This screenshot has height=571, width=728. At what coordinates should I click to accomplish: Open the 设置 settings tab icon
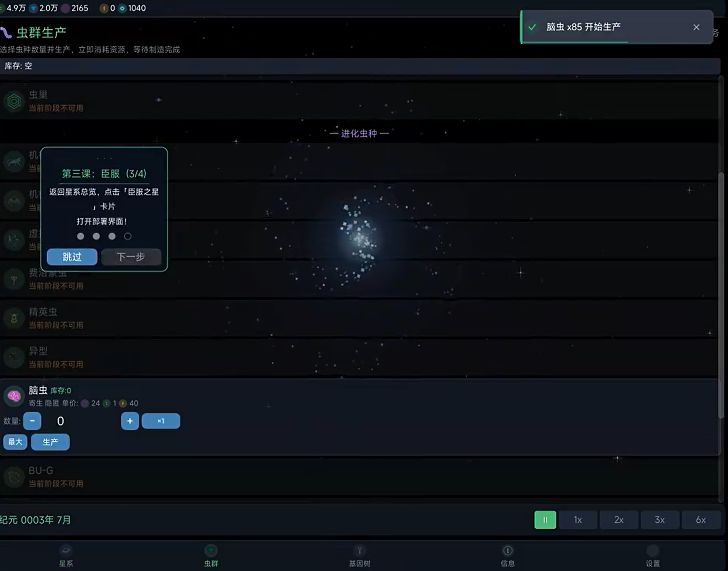pyautogui.click(x=652, y=551)
